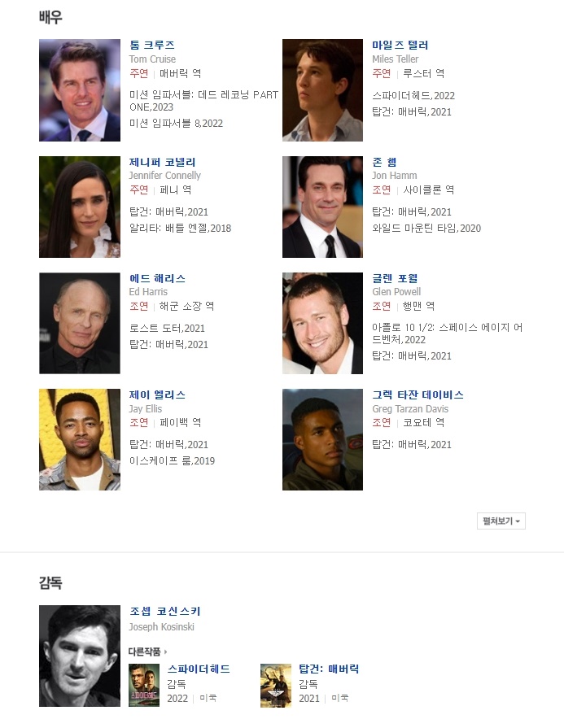This screenshot has width=564, height=728.
Task: Open 그렉 타잔 데이비스 name link
Action: click(x=418, y=395)
